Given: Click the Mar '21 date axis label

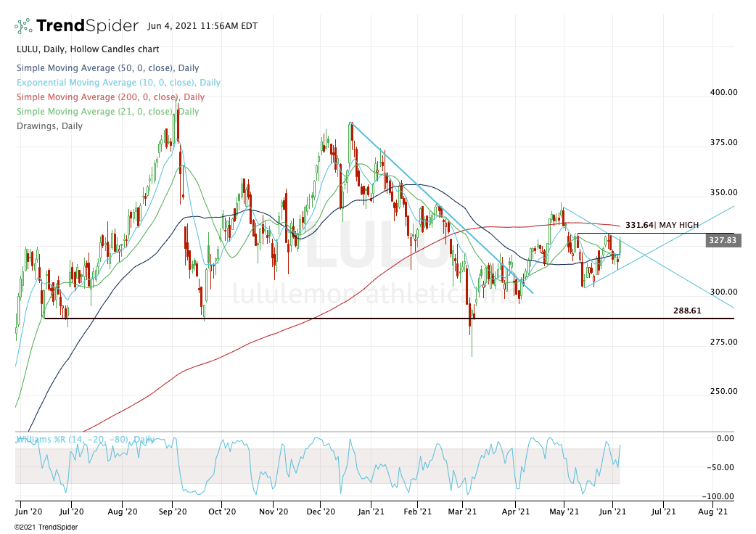Looking at the screenshot, I should (462, 512).
